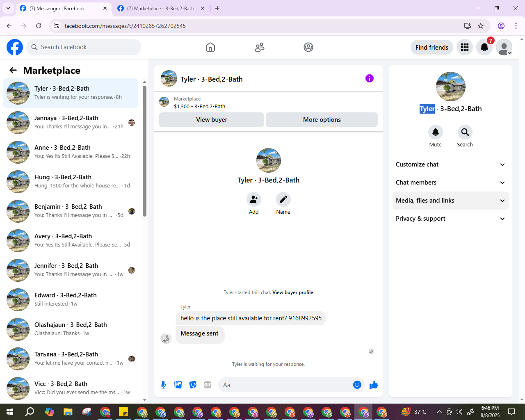525x420 pixels.
Task: Focus the Search Facebook field
Action: coord(84,47)
